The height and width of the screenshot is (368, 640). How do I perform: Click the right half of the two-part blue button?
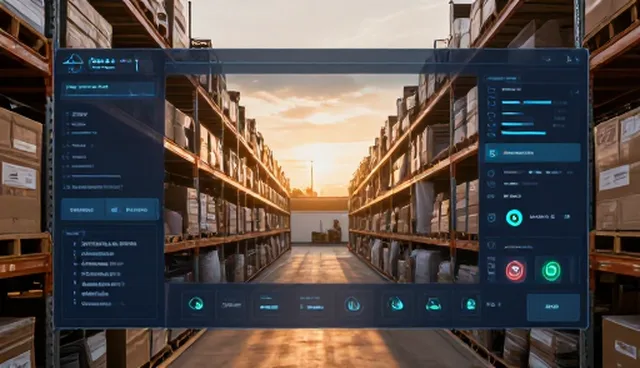(x=132, y=210)
